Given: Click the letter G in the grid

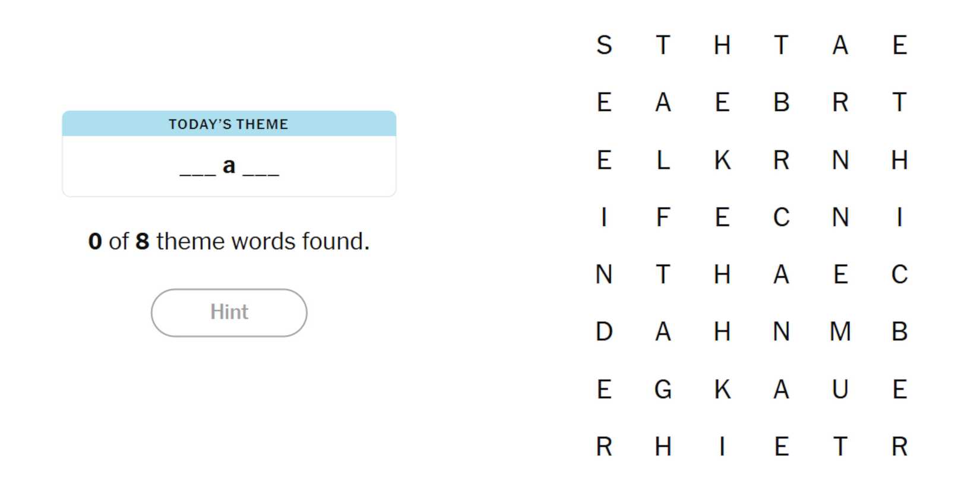Looking at the screenshot, I should point(663,390).
